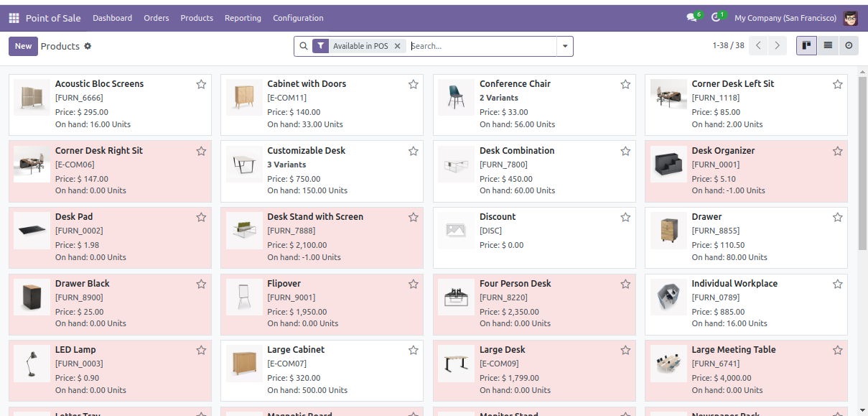868x416 pixels.
Task: Star the Flipover product card
Action: pos(414,284)
